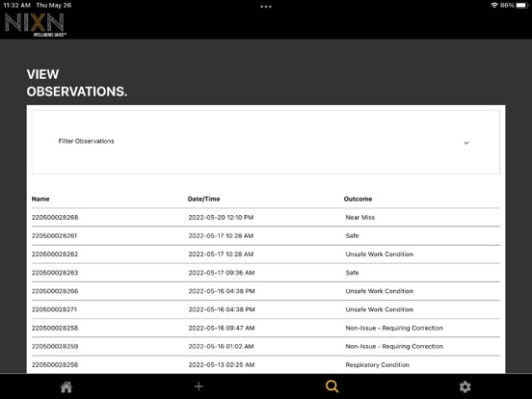The width and height of the screenshot is (532, 399).
Task: Open observation 220500028268
Action: (x=55, y=217)
